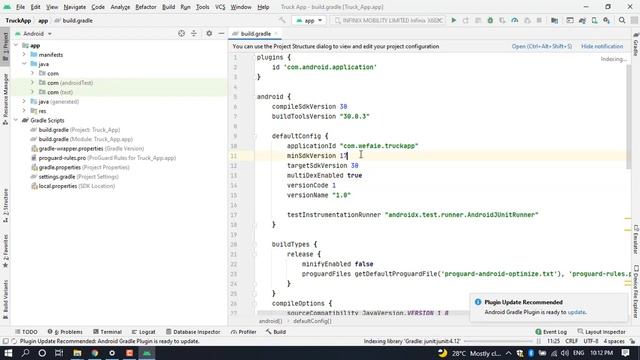Open File Explorer from taskbar
640x360 pixels.
[77, 353]
